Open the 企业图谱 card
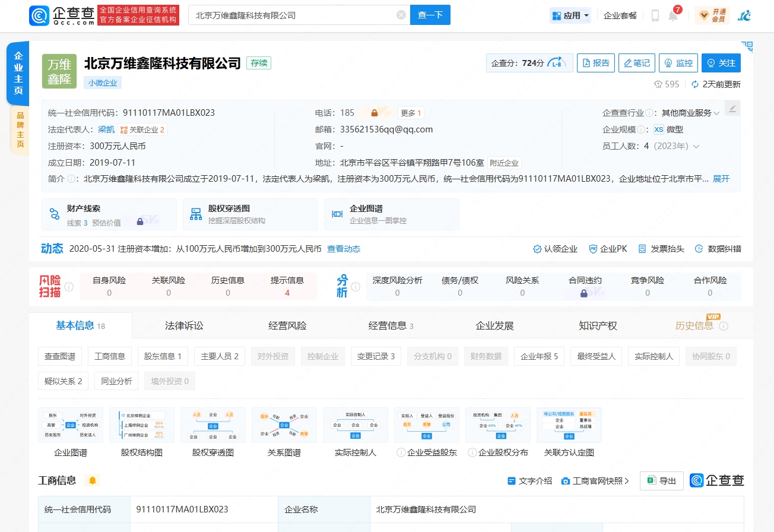 tap(392, 214)
